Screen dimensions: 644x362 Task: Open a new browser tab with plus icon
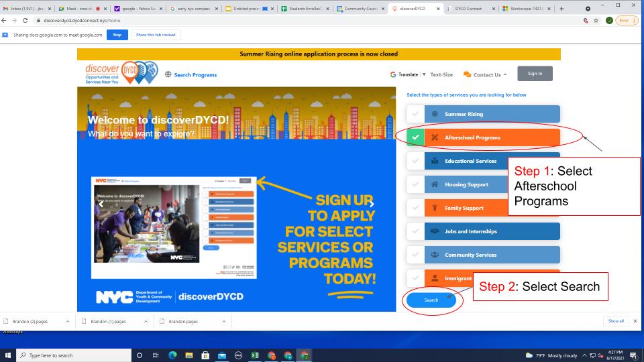point(561,8)
